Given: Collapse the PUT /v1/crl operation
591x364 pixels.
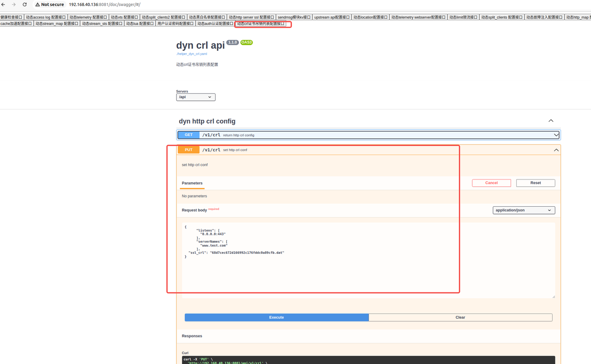Looking at the screenshot, I should 556,150.
